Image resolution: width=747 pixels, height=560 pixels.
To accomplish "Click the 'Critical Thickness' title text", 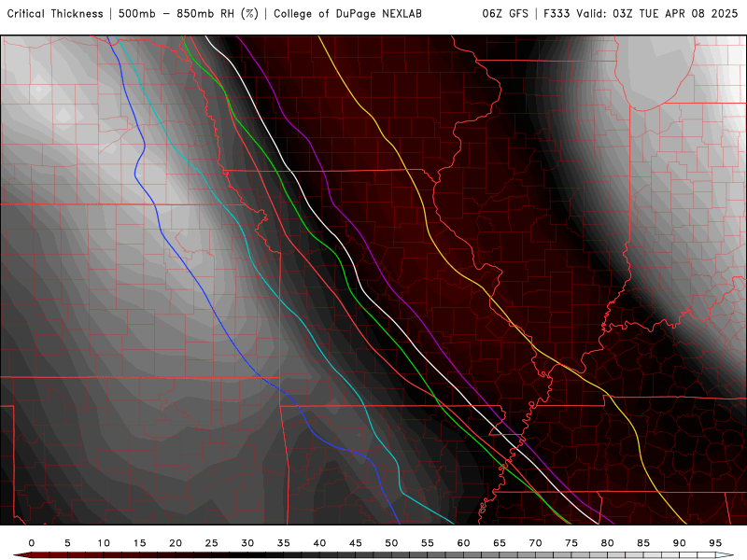I will click(55, 14).
